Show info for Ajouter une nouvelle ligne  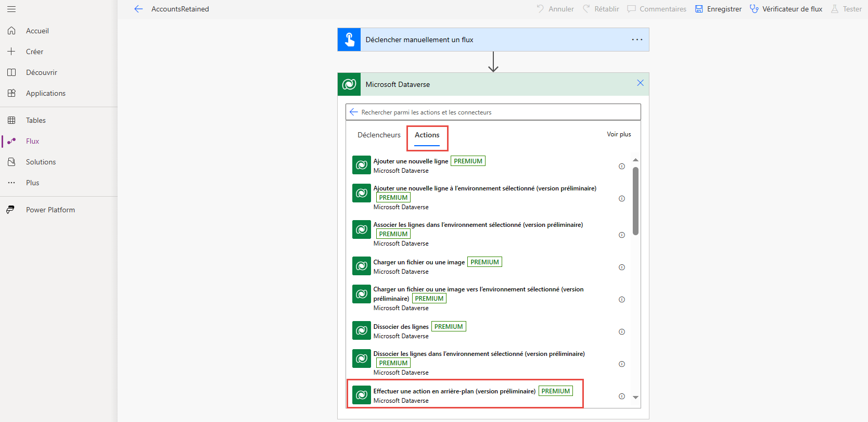(622, 167)
